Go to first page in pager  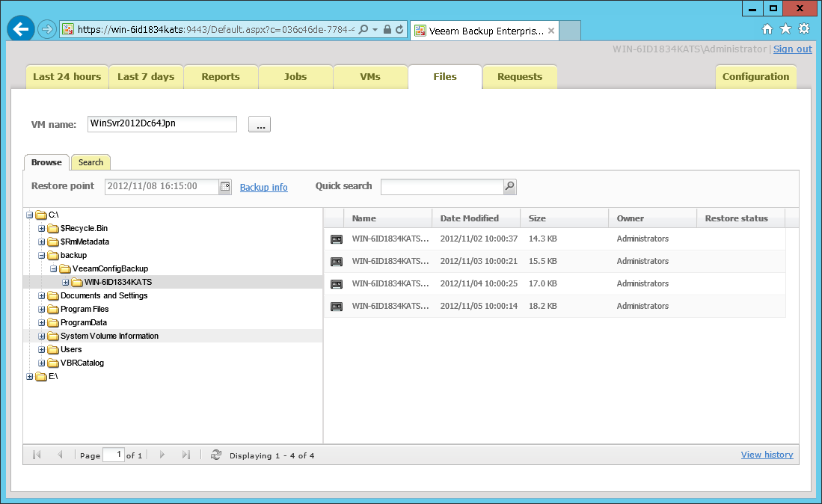[37, 455]
